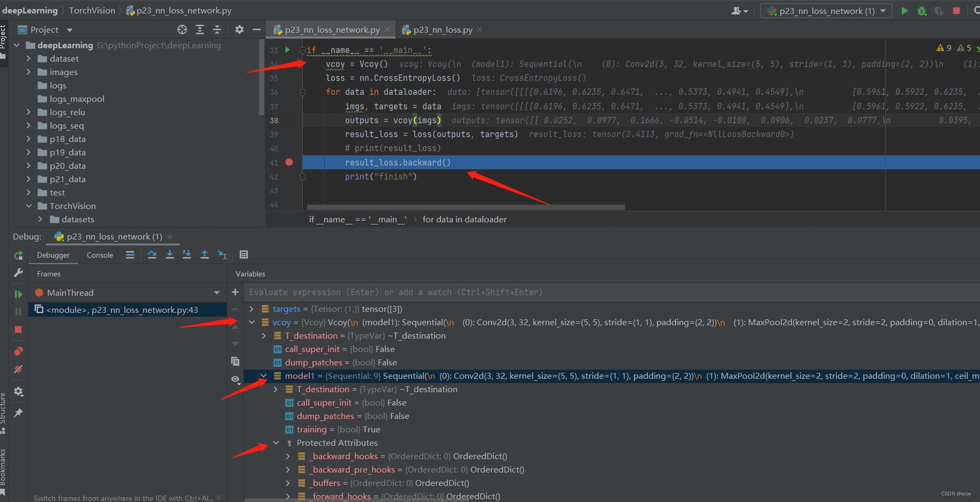The image size is (980, 502).
Task: Click Expand All icon in Project panel
Action: [x=200, y=29]
